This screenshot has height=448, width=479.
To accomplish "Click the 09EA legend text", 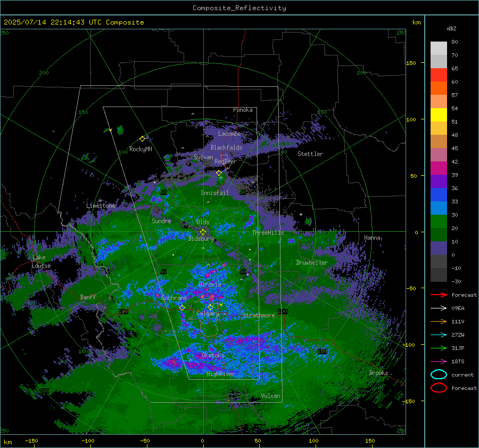I will [x=458, y=308].
